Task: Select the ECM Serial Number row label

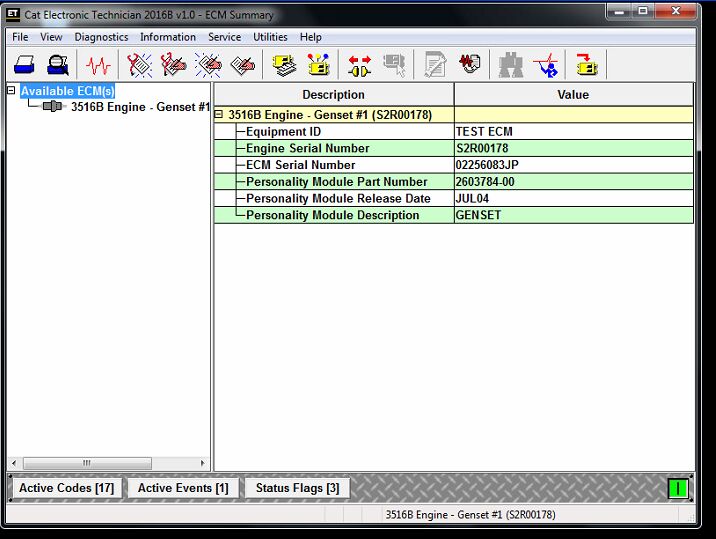Action: click(300, 165)
